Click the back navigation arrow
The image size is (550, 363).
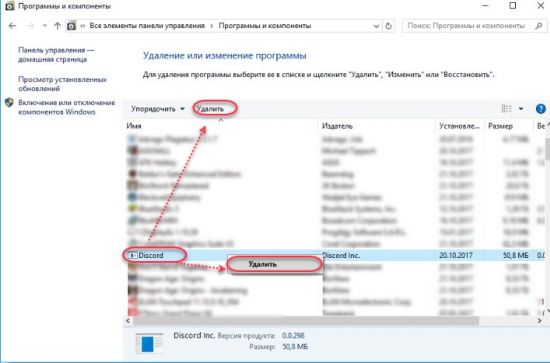pos(12,26)
